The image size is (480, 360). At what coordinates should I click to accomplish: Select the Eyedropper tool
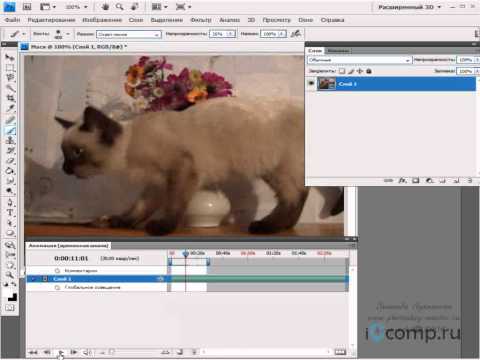[x=10, y=108]
